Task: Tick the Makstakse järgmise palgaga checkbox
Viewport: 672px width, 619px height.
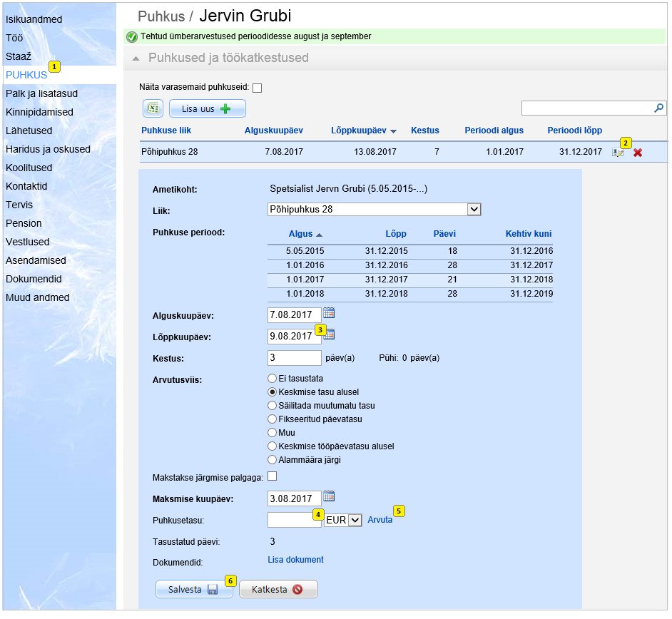Action: (272, 476)
